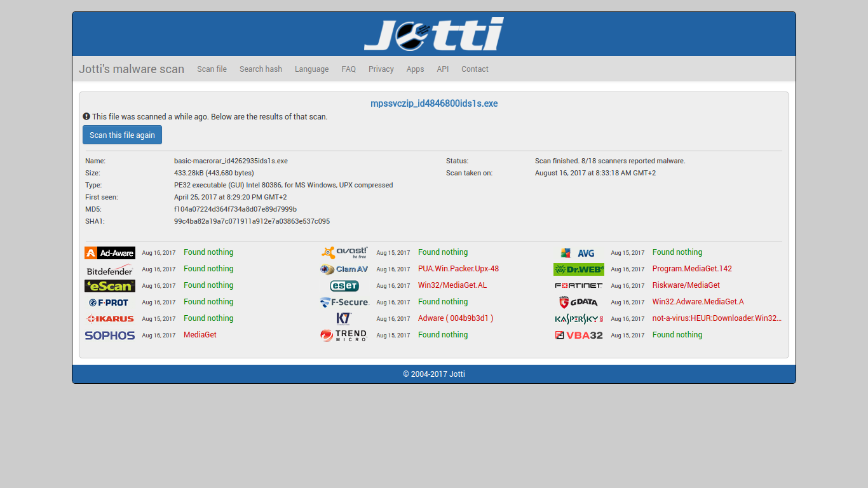Click the F-PROT result Found nothing
This screenshot has width=868, height=488.
pos(208,302)
